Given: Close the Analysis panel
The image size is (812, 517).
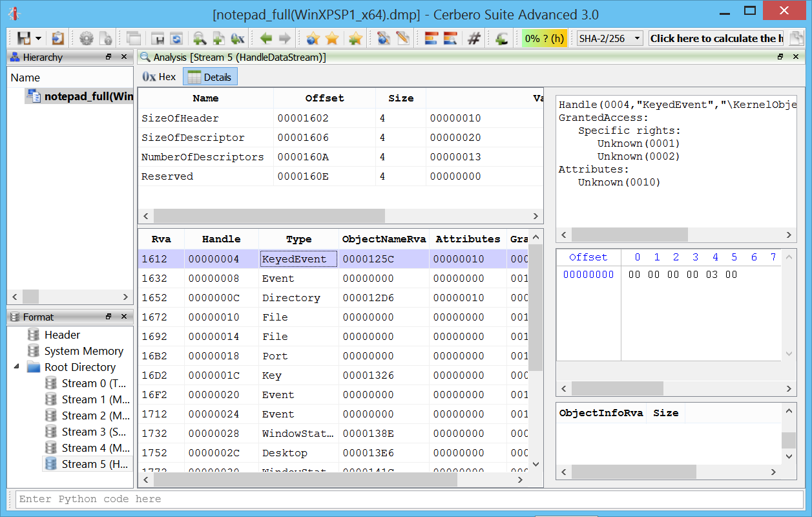Looking at the screenshot, I should click(796, 57).
